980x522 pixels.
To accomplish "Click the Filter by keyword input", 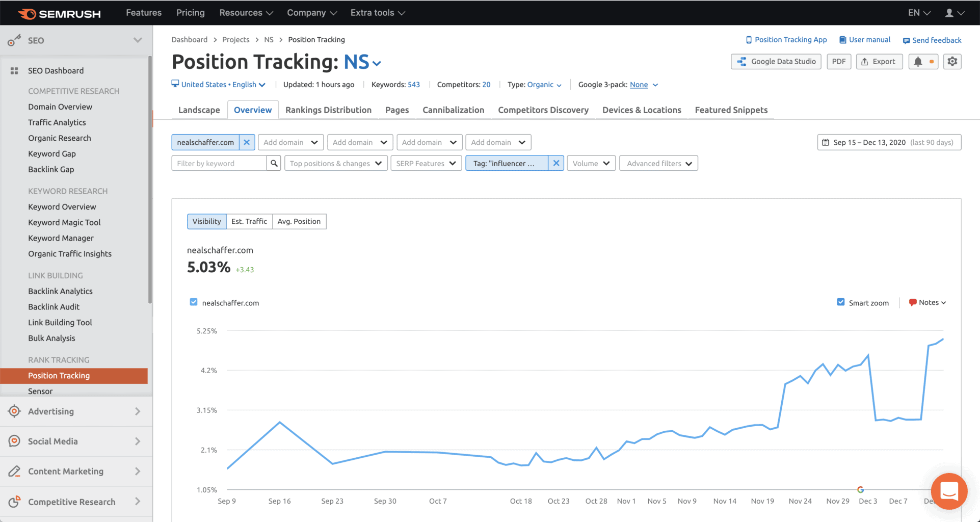I will click(219, 163).
